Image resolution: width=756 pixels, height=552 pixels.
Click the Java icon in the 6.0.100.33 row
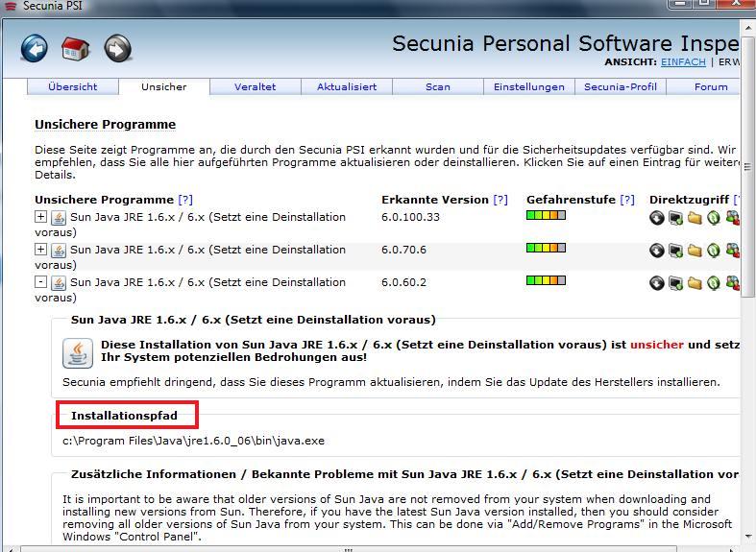click(59, 218)
